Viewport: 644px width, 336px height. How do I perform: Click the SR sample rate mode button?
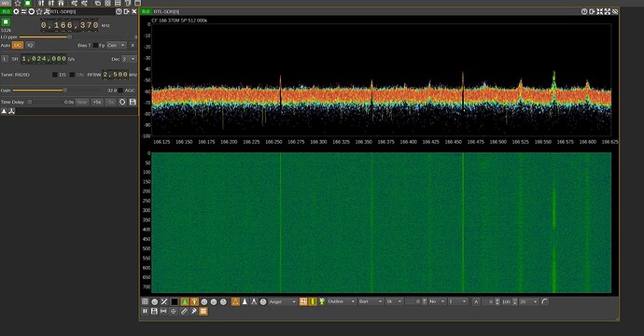15,59
